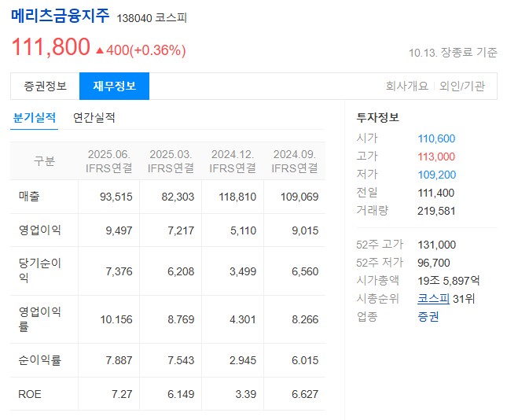Screen dimensions: 507x420
Task: Click the ROE value 6.149
Action: tap(181, 394)
